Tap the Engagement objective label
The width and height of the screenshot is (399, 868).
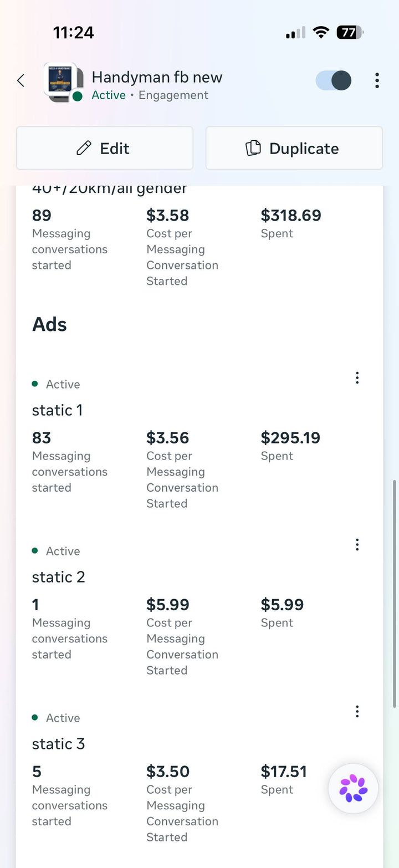[x=173, y=95]
